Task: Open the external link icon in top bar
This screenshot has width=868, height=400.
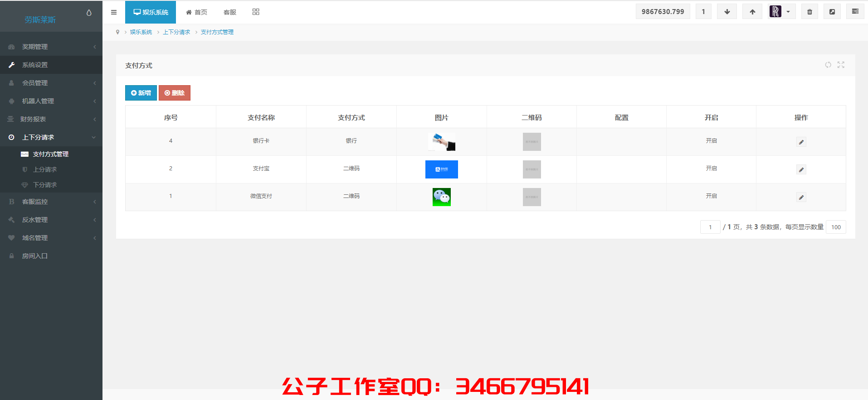Action: 832,12
